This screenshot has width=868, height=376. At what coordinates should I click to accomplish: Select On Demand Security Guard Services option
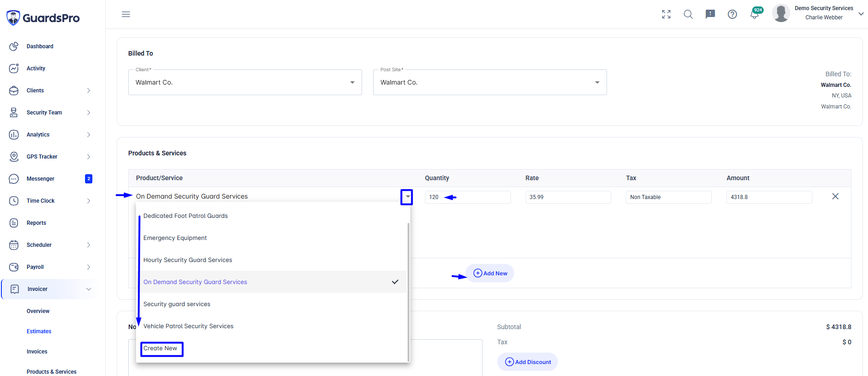(271, 282)
